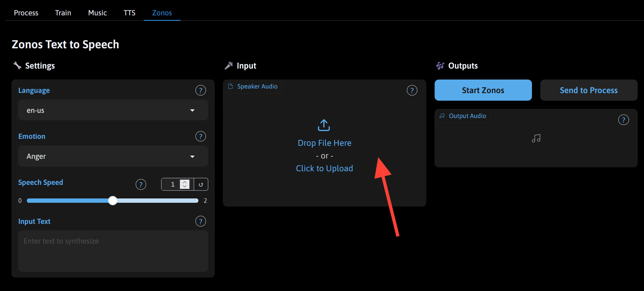Switch to the Process tab

26,13
